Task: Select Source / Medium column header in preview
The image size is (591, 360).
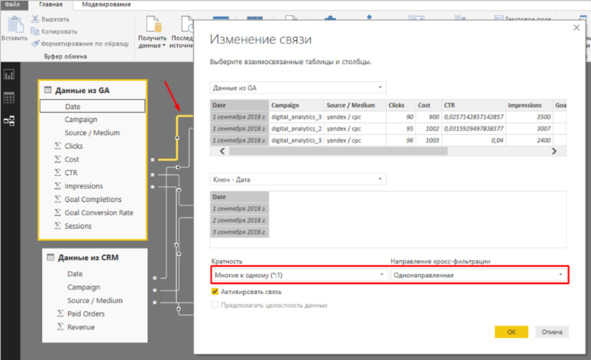Action: pos(355,105)
